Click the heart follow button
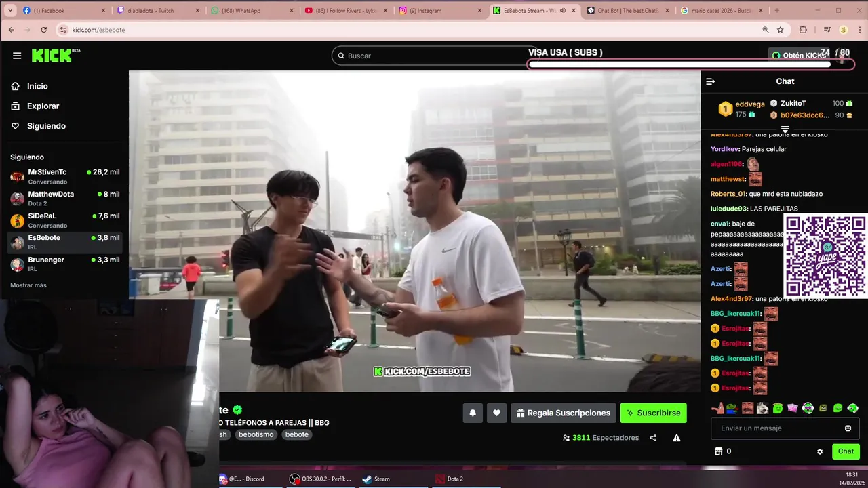The height and width of the screenshot is (488, 868). [496, 413]
